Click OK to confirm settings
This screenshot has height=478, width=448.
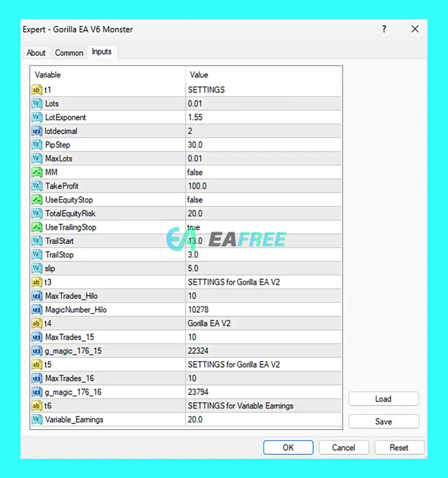click(288, 447)
